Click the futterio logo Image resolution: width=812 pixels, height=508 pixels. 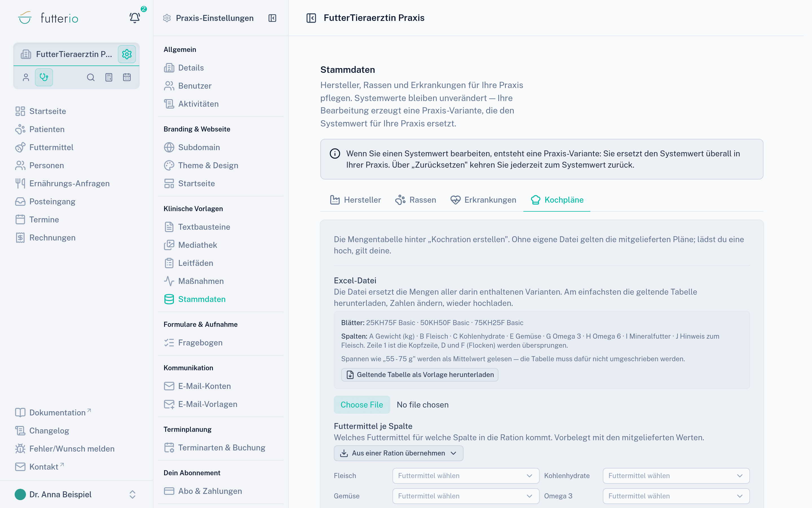(48, 18)
